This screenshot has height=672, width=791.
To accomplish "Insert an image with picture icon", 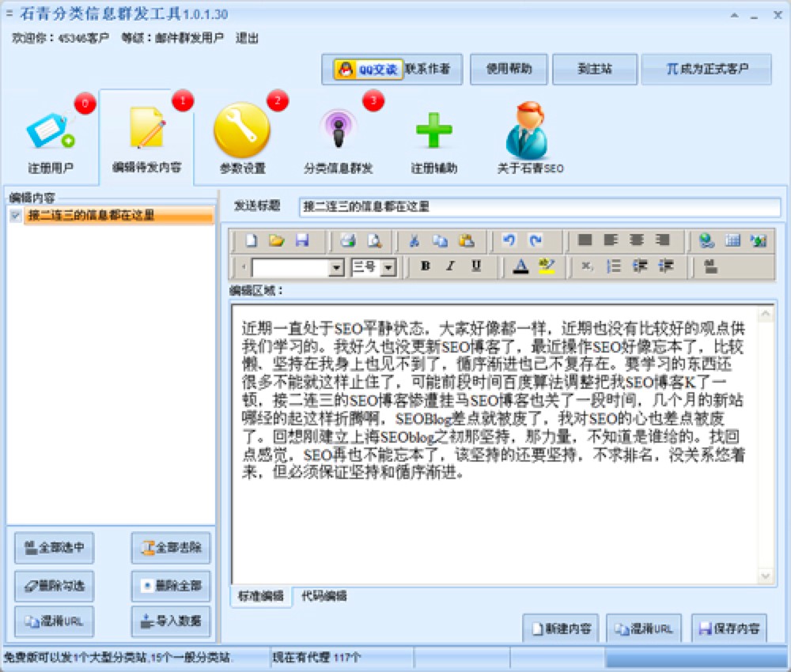I will tap(759, 241).
